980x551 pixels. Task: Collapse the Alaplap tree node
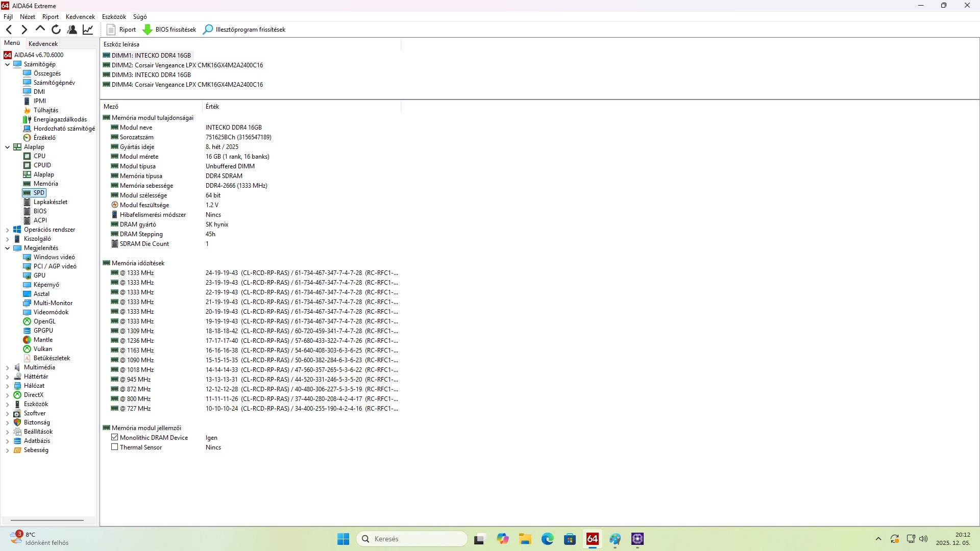[x=8, y=147]
